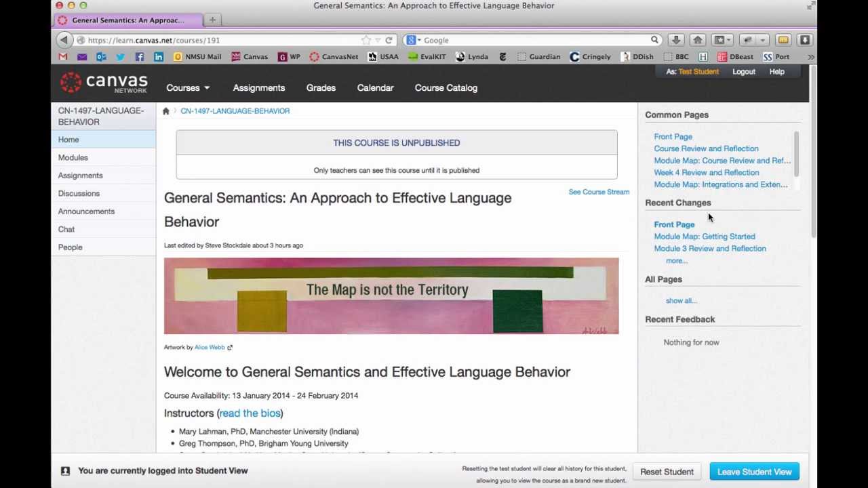This screenshot has height=488, width=868.
Task: Go to the browser Home button
Action: coord(698,40)
